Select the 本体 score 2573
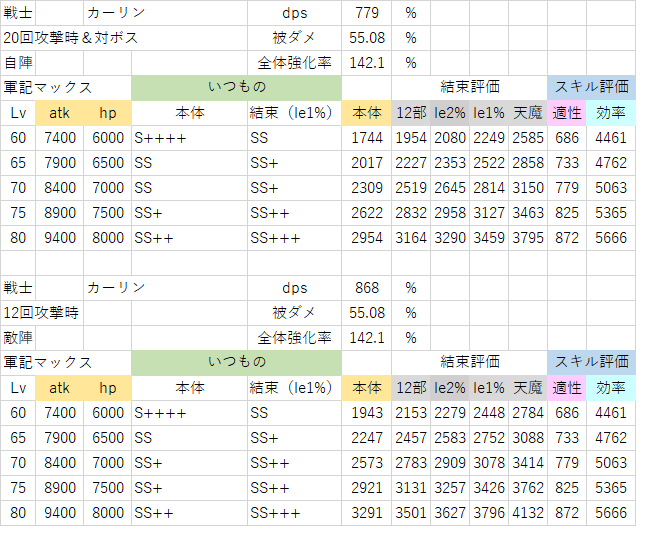This screenshot has width=652, height=544. click(x=366, y=463)
